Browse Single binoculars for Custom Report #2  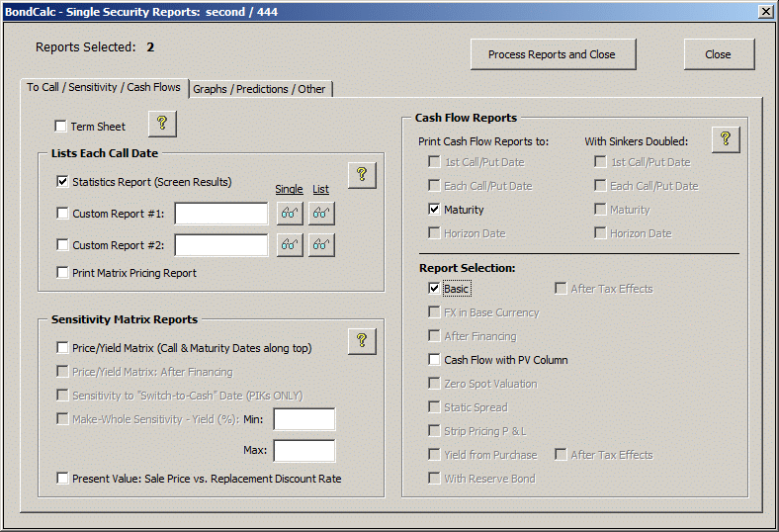point(290,245)
